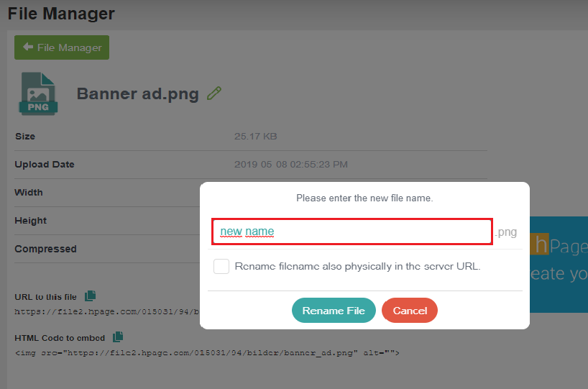Click the img src HTML embed code line
Viewport: 588px width, 389px height.
pyautogui.click(x=207, y=353)
